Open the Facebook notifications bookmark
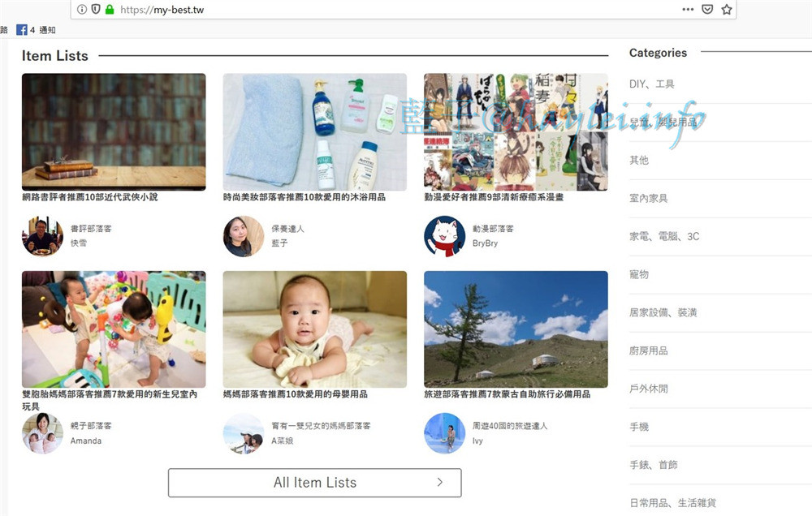This screenshot has width=812, height=516. pos(36,30)
